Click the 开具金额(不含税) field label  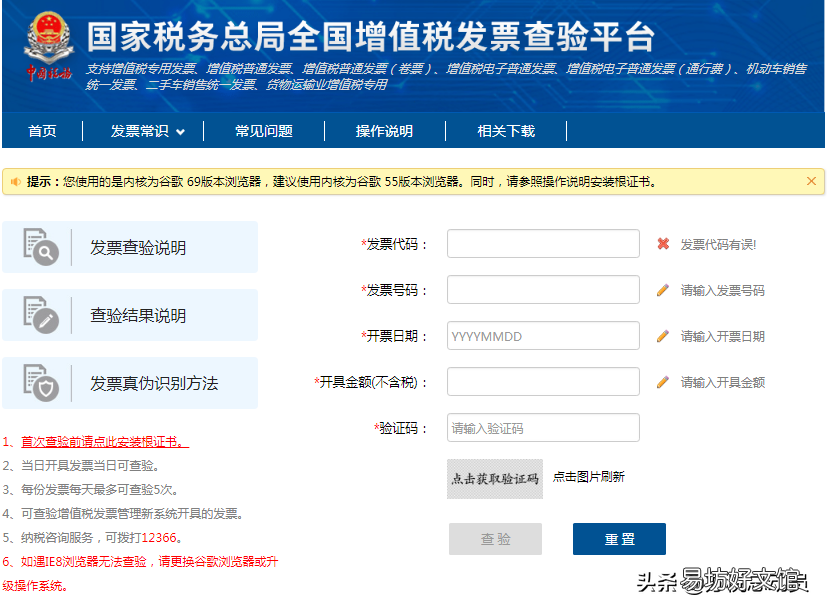click(370, 382)
